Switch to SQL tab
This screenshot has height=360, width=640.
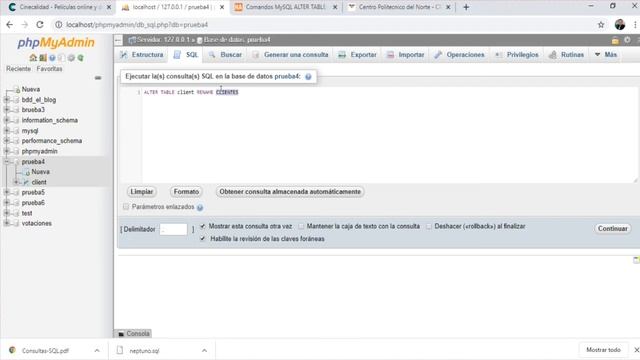point(186,55)
